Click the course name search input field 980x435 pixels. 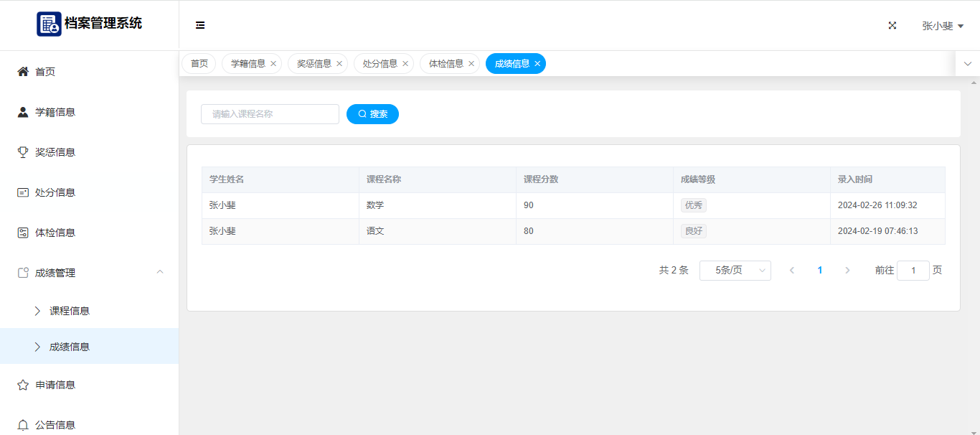point(270,114)
